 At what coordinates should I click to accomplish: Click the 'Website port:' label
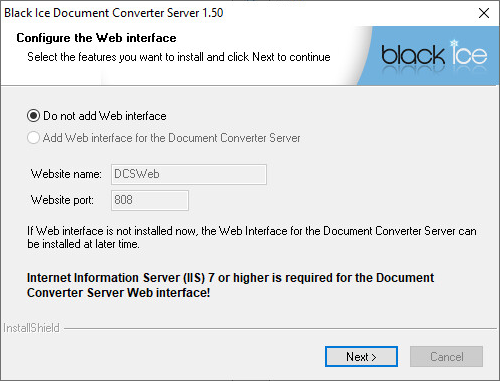pos(62,200)
